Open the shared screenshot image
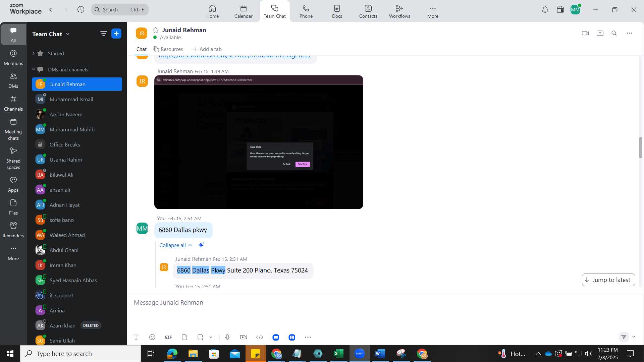 [259, 142]
